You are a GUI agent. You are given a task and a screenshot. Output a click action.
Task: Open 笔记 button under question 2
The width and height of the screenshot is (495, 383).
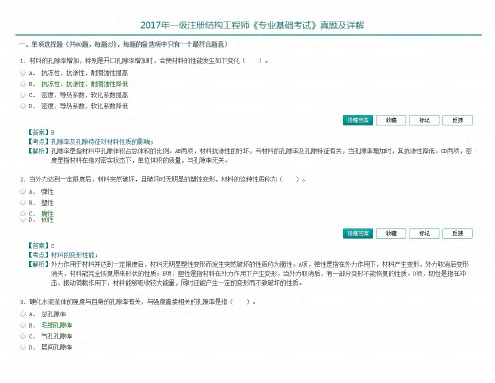[424, 233]
